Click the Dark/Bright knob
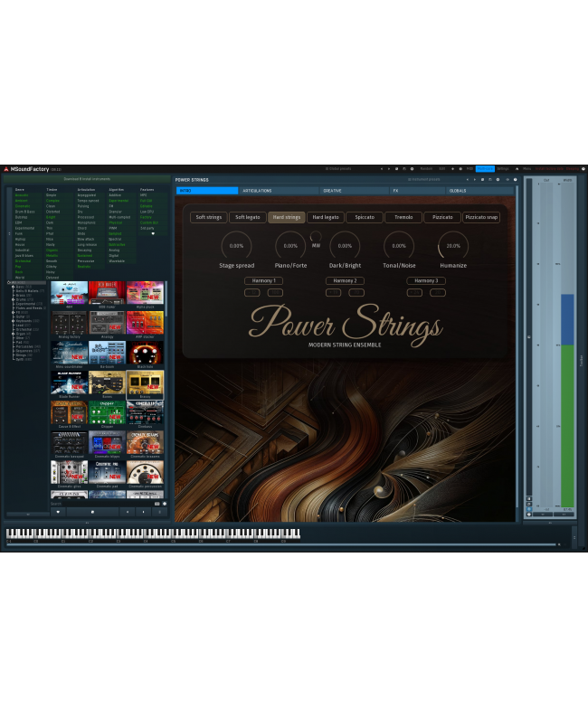 (345, 246)
